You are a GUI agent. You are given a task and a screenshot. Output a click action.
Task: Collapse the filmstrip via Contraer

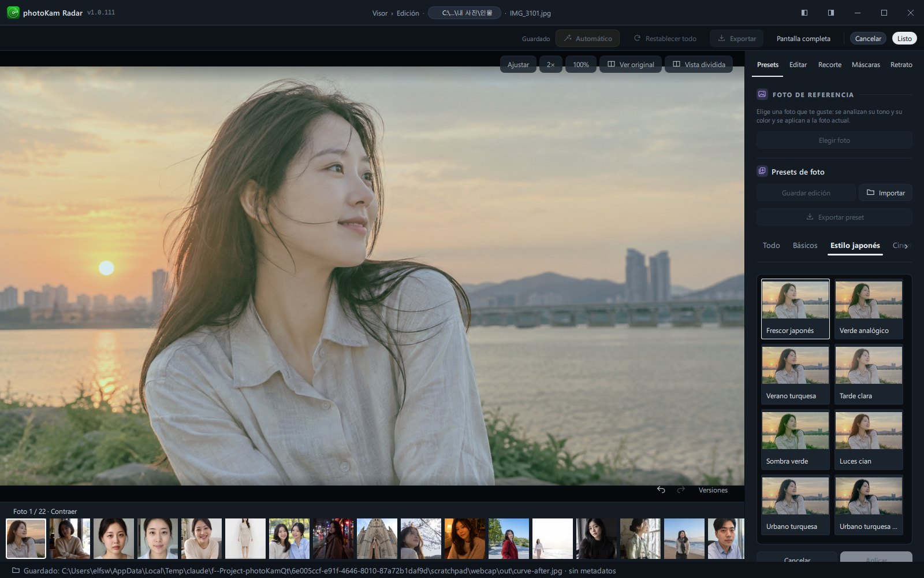pos(64,512)
